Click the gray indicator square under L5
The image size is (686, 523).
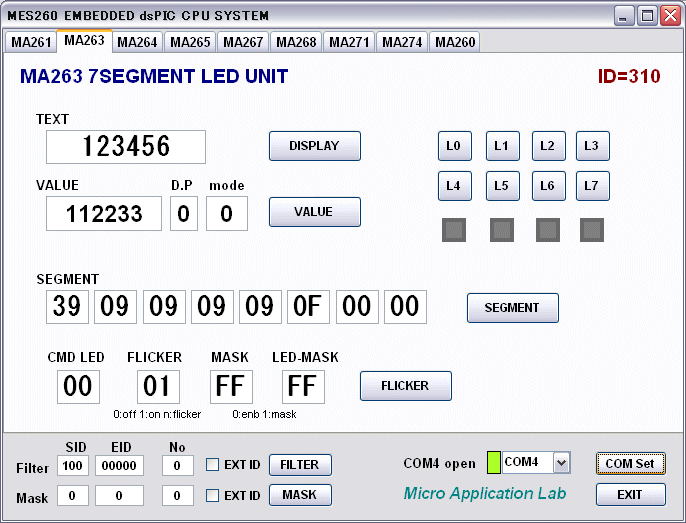point(502,230)
